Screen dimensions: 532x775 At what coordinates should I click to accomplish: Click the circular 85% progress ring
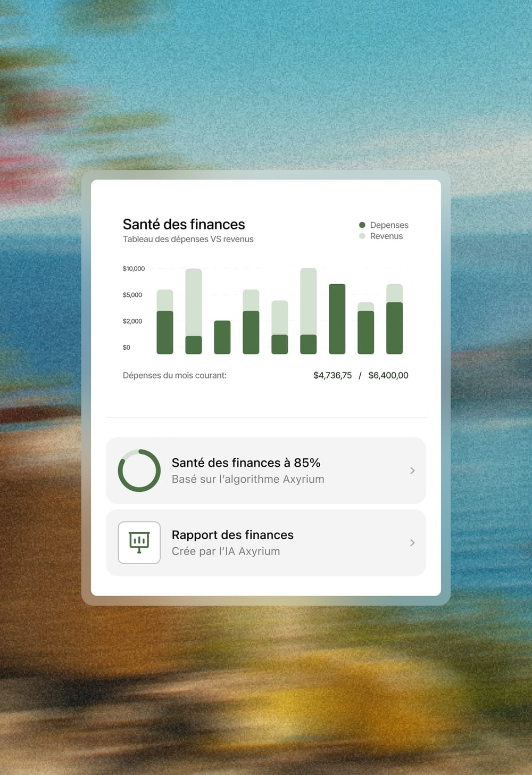[x=139, y=471]
